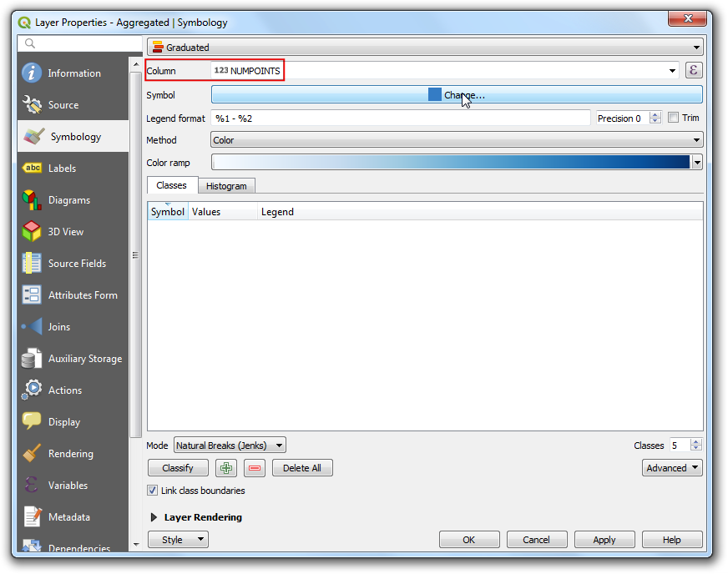This screenshot has width=728, height=574.
Task: Open the Mode Natural Breaks dropdown
Action: point(230,446)
